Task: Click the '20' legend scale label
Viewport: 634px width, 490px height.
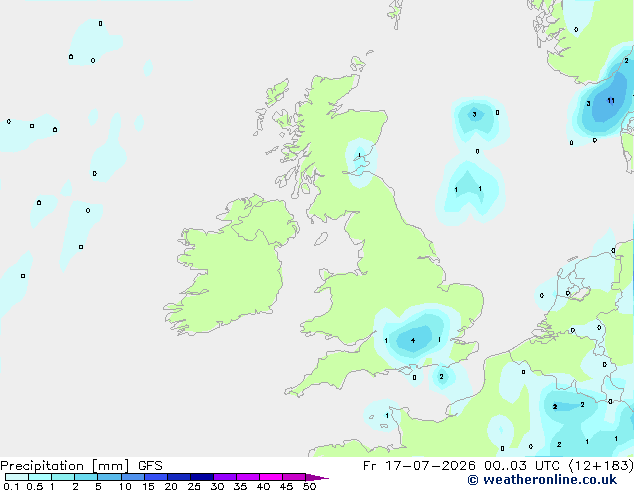Action: pyautogui.click(x=171, y=486)
